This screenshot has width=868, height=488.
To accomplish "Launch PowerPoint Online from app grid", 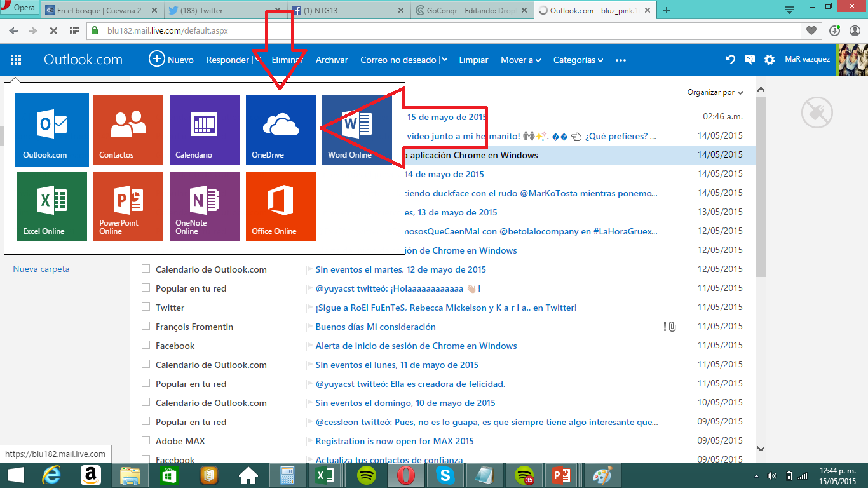I will click(x=128, y=206).
